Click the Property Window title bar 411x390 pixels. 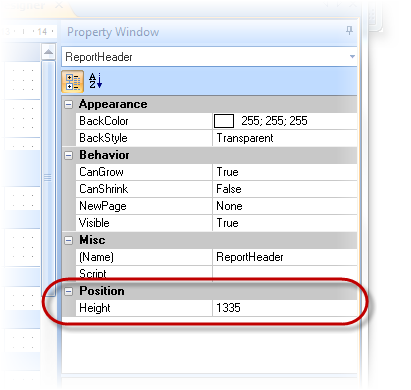[209, 32]
